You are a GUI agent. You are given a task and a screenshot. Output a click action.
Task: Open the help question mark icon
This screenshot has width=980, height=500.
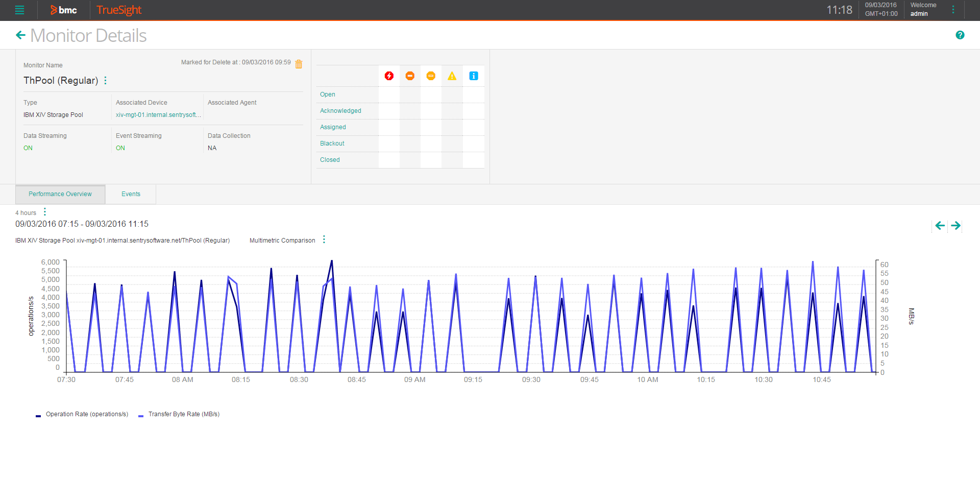point(960,35)
